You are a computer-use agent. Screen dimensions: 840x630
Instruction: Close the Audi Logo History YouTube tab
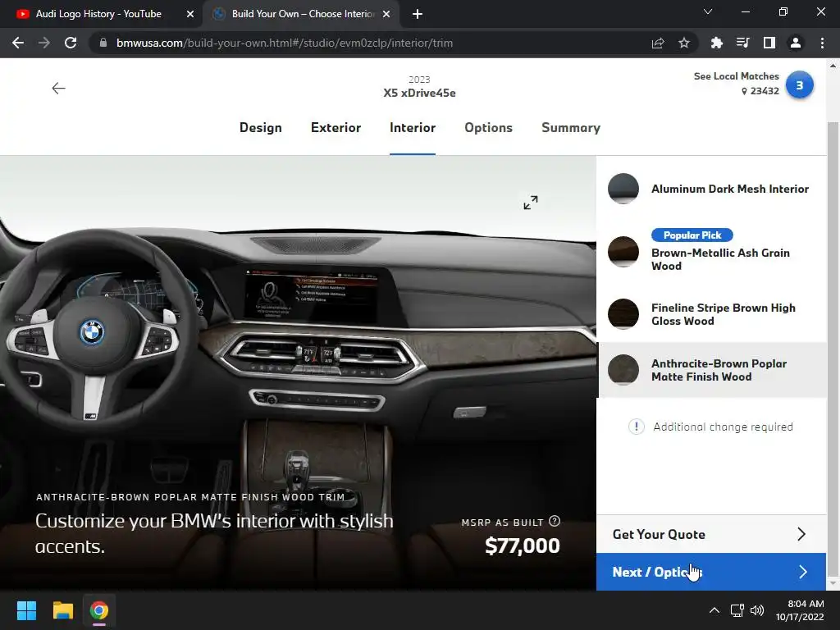click(189, 15)
